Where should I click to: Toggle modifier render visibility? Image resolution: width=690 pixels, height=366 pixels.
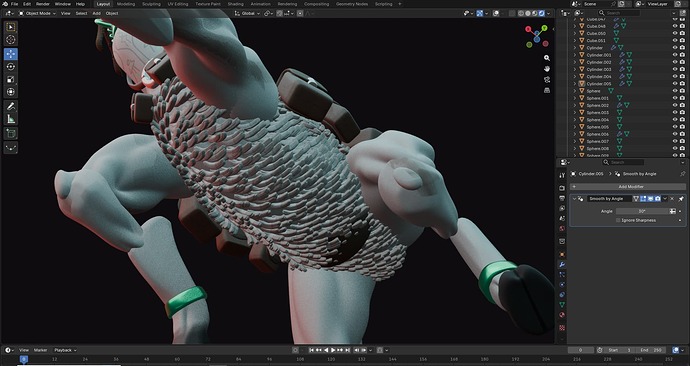click(x=657, y=199)
